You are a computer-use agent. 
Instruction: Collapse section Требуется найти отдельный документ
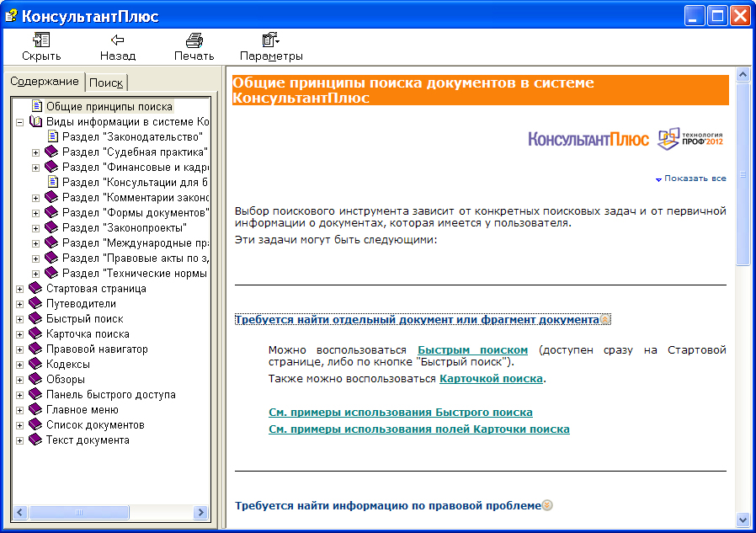(423, 319)
